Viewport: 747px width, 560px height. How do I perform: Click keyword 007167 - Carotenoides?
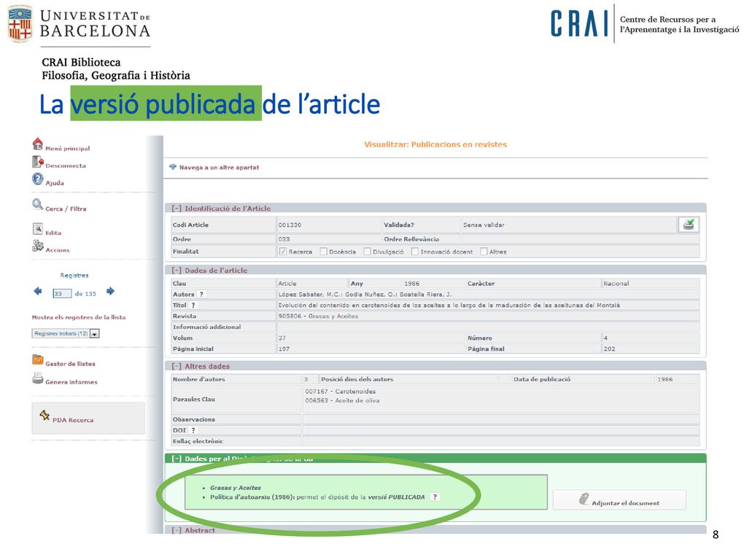[341, 392]
